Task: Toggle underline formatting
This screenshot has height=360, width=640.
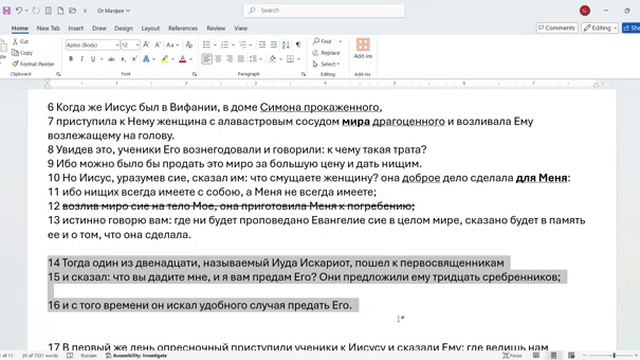Action: pos(93,59)
